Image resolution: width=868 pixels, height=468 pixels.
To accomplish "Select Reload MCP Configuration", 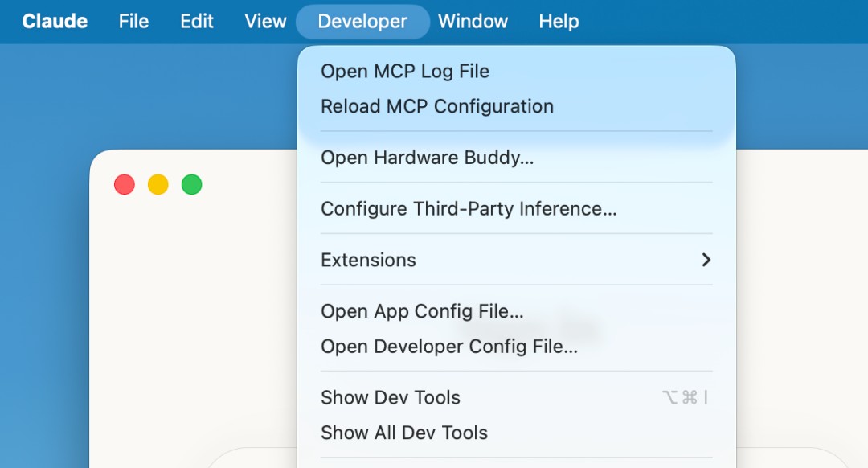I will click(437, 106).
